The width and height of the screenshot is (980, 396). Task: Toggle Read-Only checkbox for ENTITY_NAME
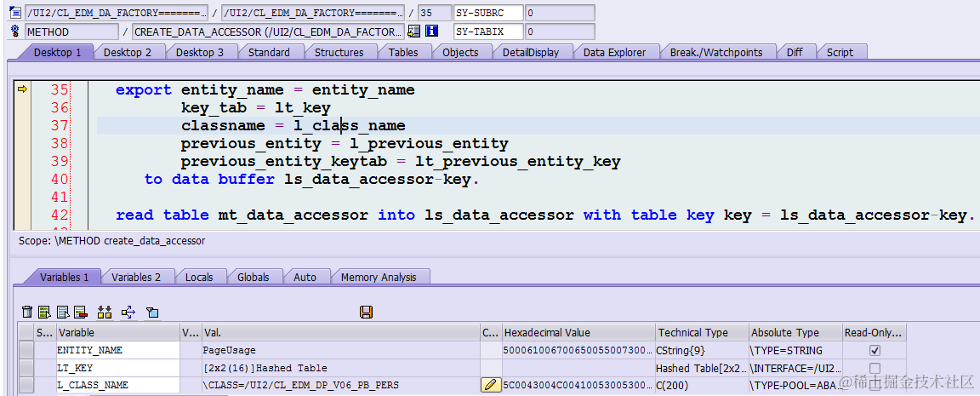point(875,350)
